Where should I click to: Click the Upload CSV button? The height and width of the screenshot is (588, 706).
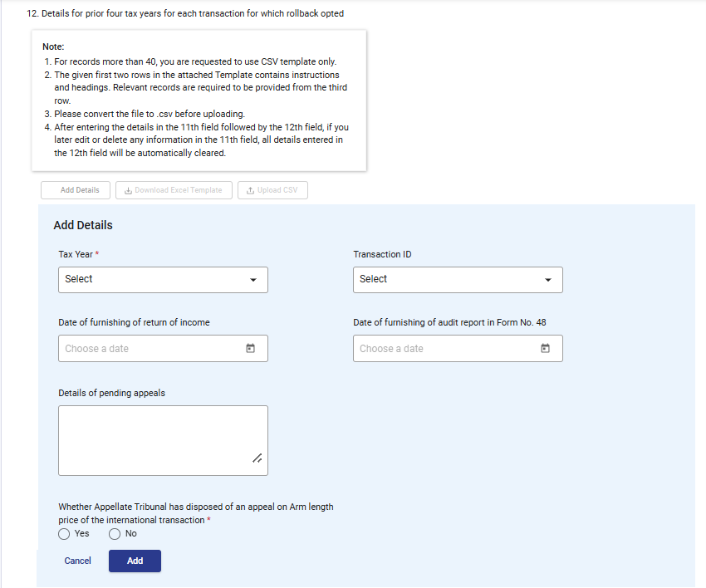coord(272,190)
